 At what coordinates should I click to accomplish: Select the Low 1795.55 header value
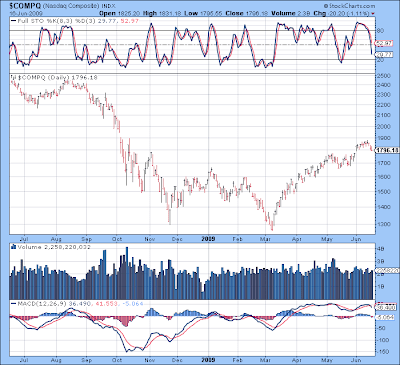[x=203, y=13]
